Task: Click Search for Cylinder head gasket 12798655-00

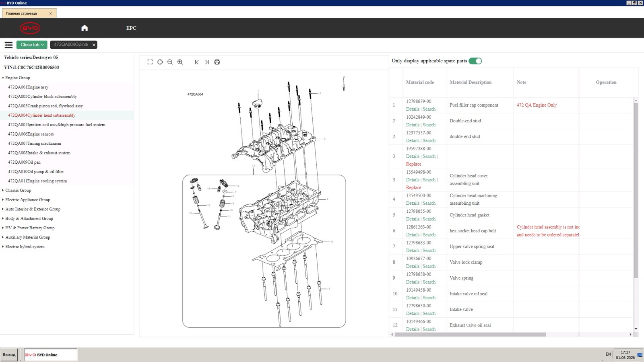Action: click(429, 219)
